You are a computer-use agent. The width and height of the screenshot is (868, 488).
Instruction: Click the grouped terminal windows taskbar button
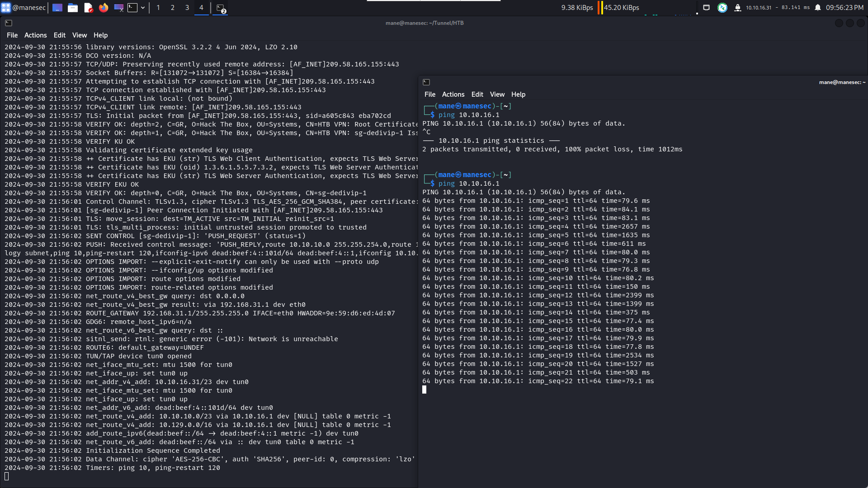pos(221,8)
